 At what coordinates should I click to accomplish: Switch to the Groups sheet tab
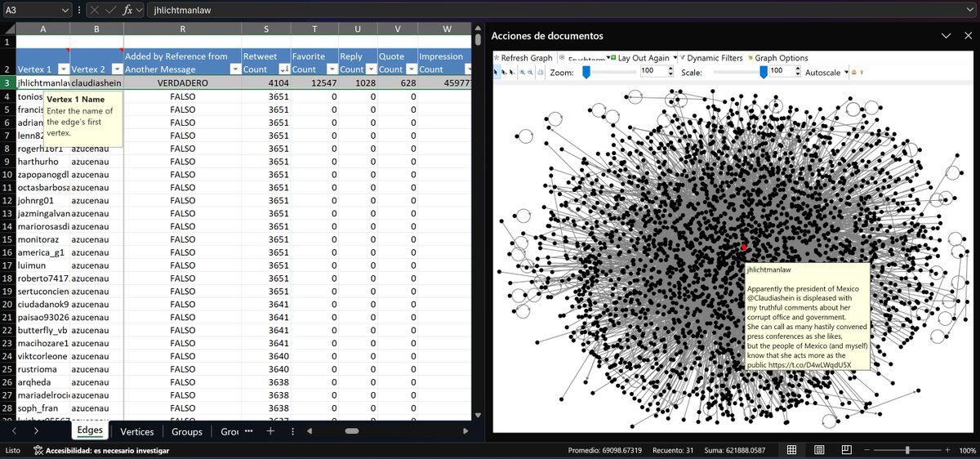coord(187,431)
